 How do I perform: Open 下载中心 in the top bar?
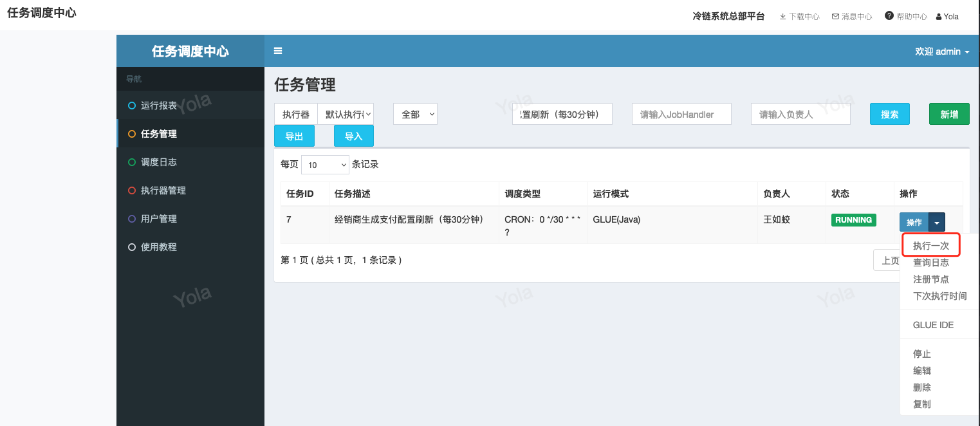799,17
